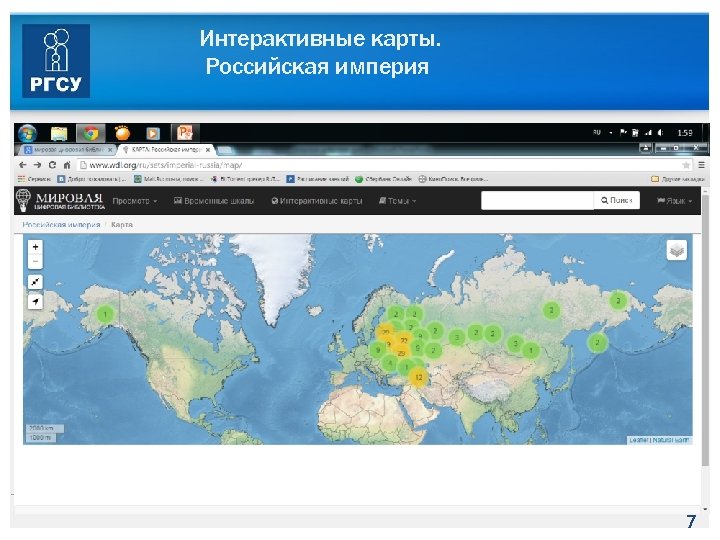Screen dimensions: 720x540
Task: Click the RU language indicator in tray
Action: (596, 133)
